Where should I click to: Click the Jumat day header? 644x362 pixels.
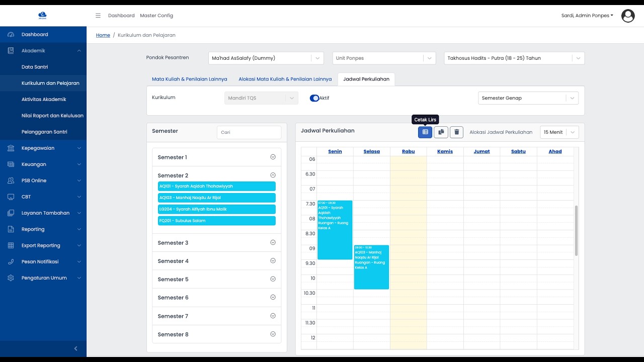481,151
